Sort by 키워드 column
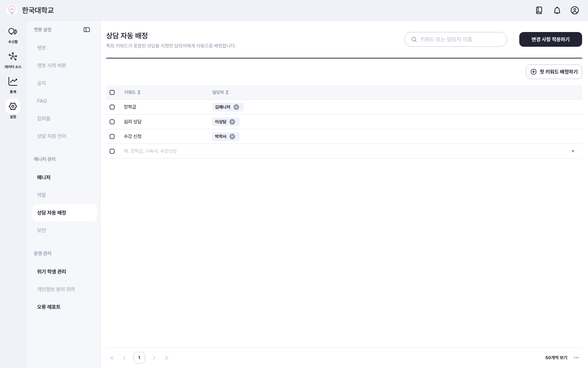Image resolution: width=588 pixels, height=368 pixels. click(x=139, y=92)
